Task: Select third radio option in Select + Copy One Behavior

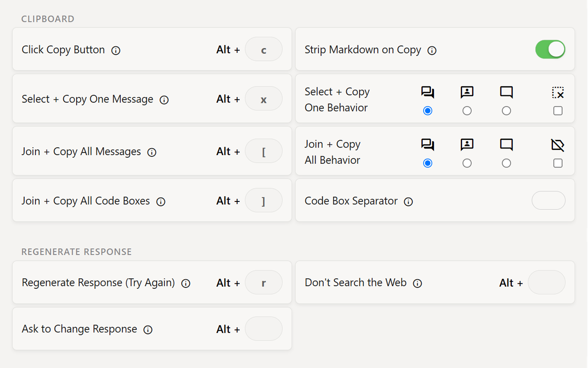Action: tap(506, 111)
